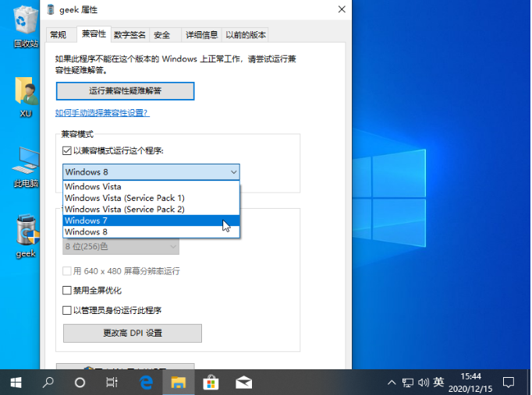Open volume speaker tray icon
The height and width of the screenshot is (395, 532).
424,383
